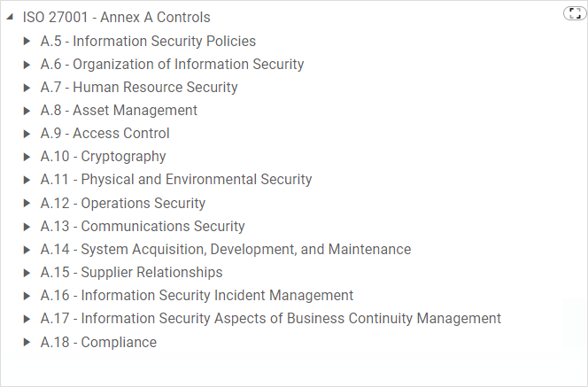The height and width of the screenshot is (387, 588).
Task: Expand the A.6 Organization of Information Security arrow
Action: (x=27, y=65)
